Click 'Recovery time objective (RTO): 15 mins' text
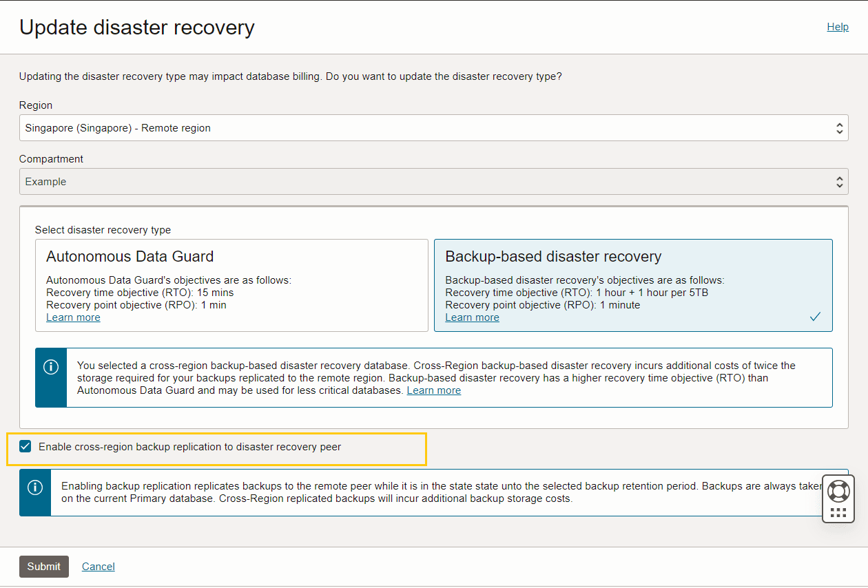This screenshot has width=868, height=588. 140,293
